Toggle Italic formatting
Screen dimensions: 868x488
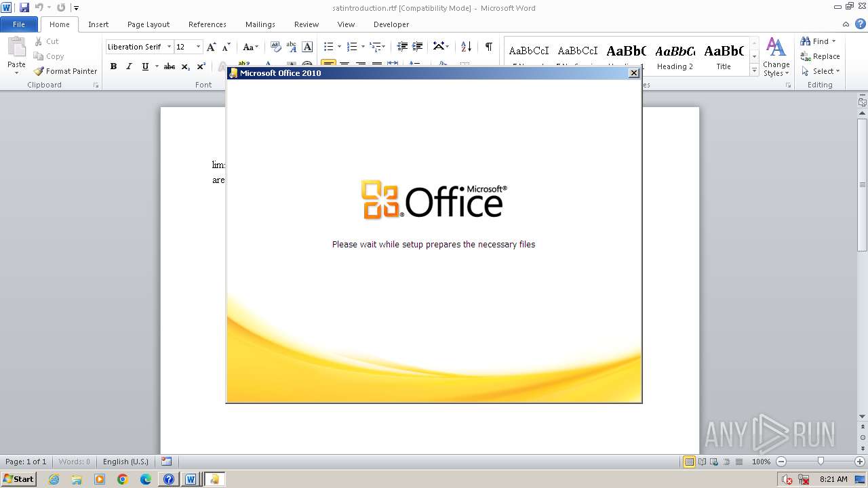pyautogui.click(x=129, y=66)
